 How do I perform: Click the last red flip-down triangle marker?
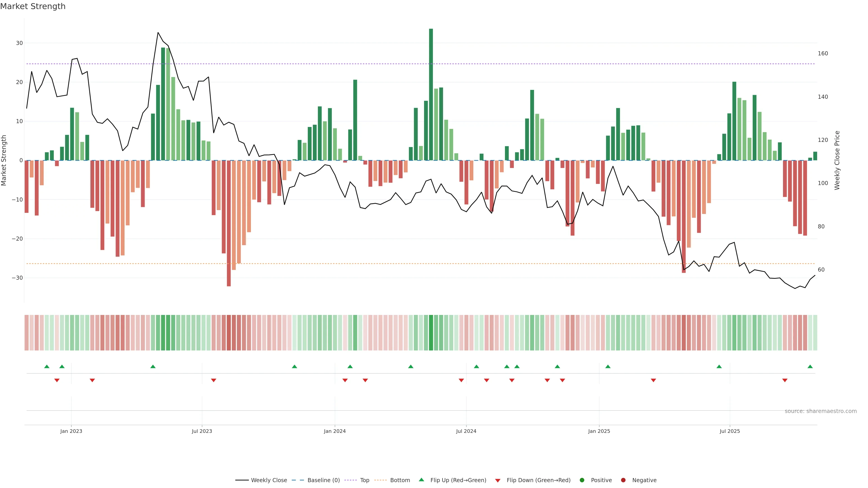785,380
